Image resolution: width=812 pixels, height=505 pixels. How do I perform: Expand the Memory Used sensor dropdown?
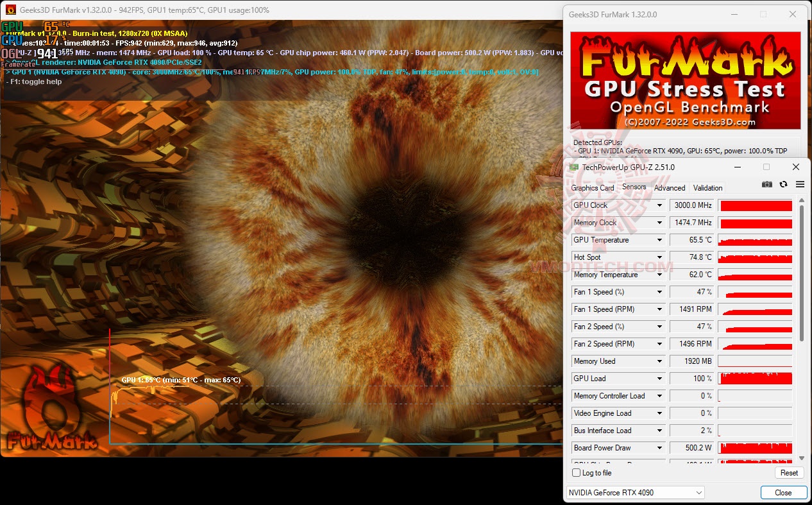click(x=659, y=361)
